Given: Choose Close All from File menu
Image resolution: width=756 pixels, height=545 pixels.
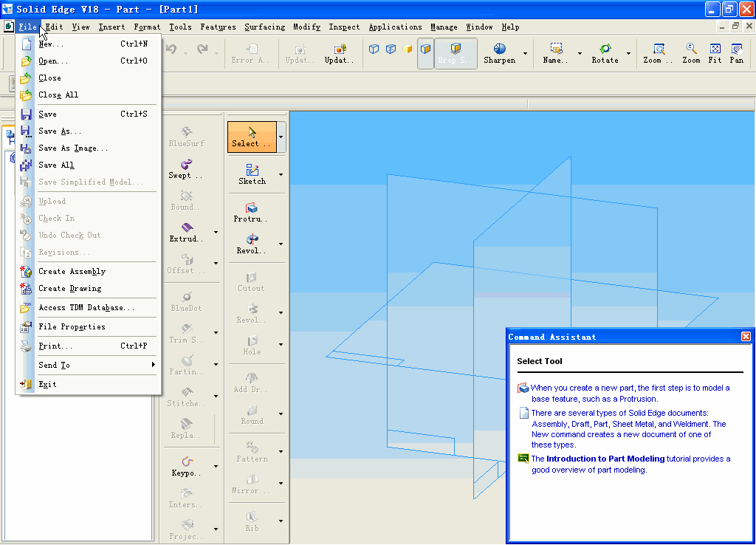Looking at the screenshot, I should (x=89, y=95).
